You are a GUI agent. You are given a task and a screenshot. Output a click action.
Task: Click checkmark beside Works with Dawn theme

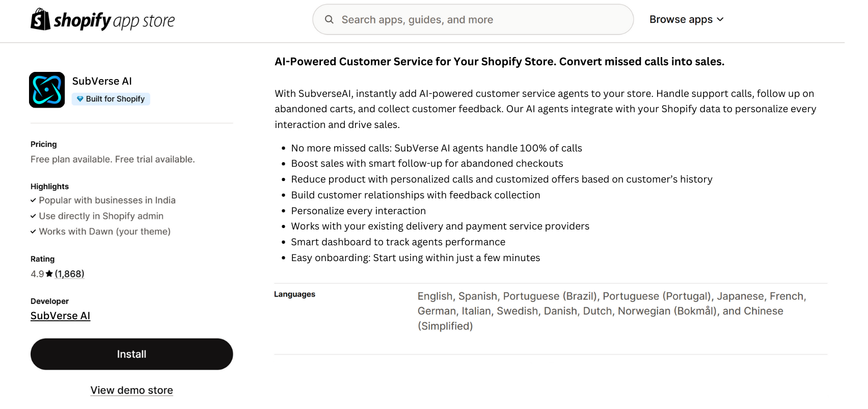[33, 232]
